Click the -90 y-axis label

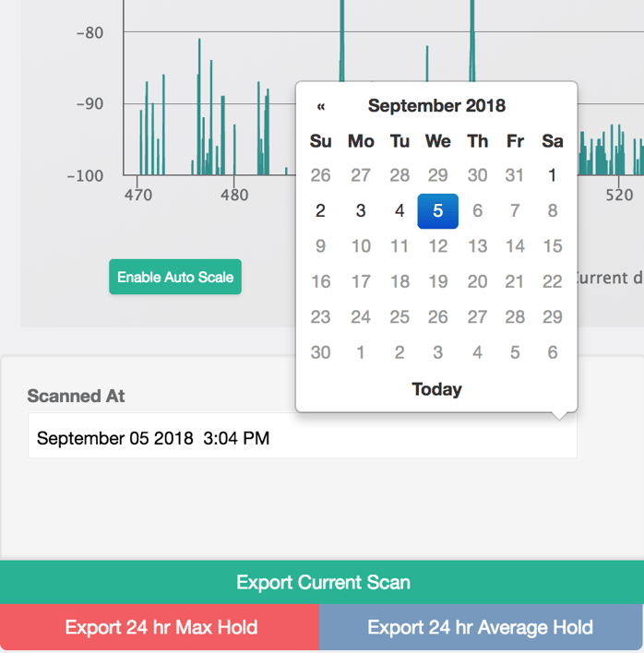89,104
